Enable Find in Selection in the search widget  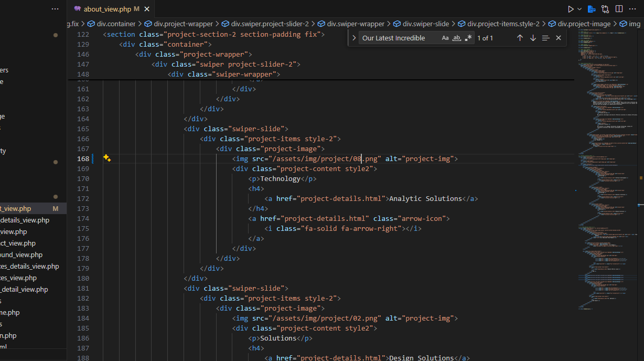point(545,37)
